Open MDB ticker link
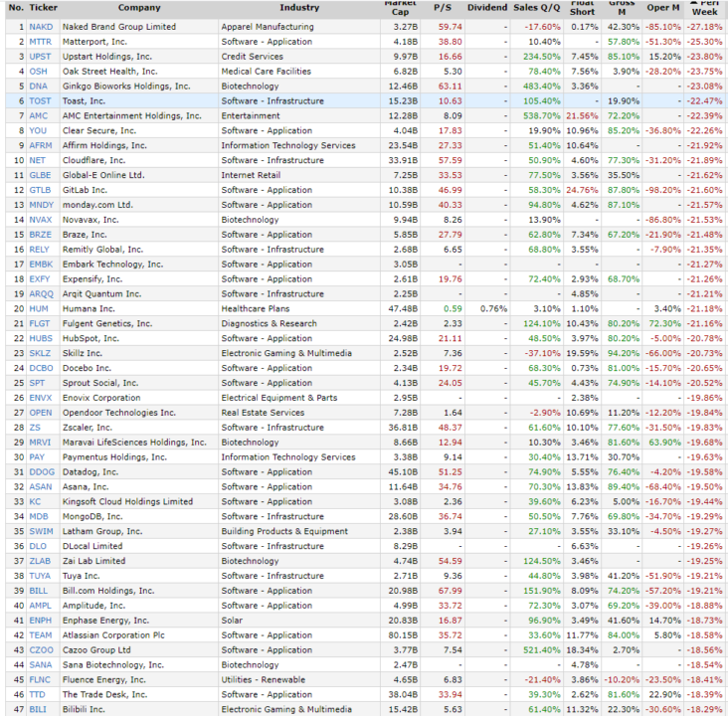728x716 pixels. point(39,517)
